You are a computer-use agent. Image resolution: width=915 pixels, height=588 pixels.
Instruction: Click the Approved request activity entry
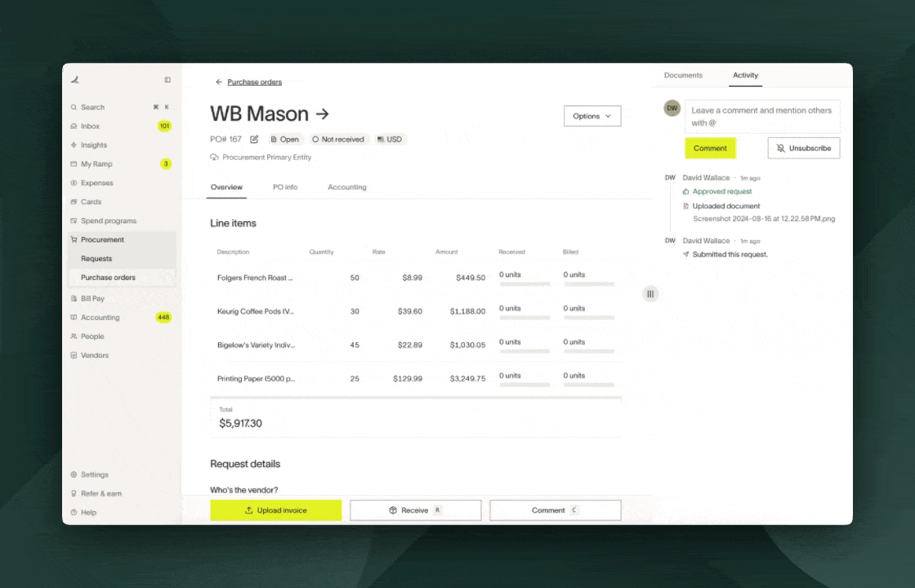click(722, 191)
